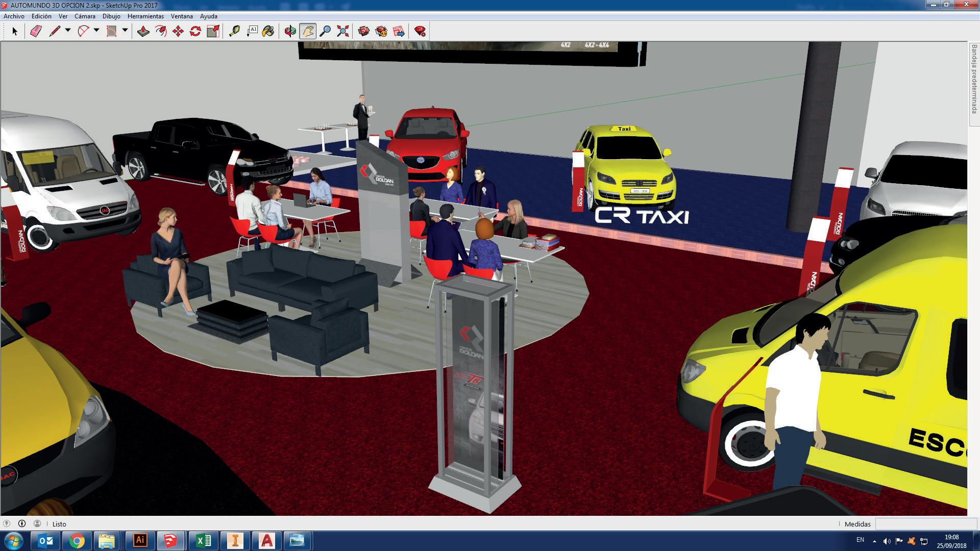Activate the Orbit camera tool
The image size is (980, 551).
(290, 32)
